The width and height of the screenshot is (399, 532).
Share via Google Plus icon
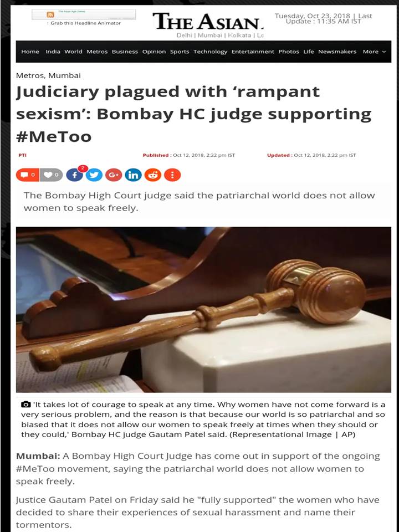coord(114,175)
